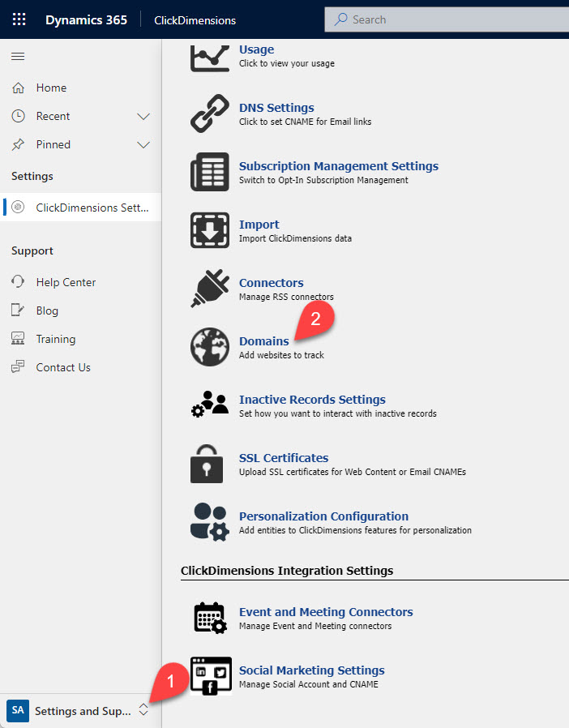
Task: Click the SSL Certificates padlock icon
Action: tap(207, 464)
